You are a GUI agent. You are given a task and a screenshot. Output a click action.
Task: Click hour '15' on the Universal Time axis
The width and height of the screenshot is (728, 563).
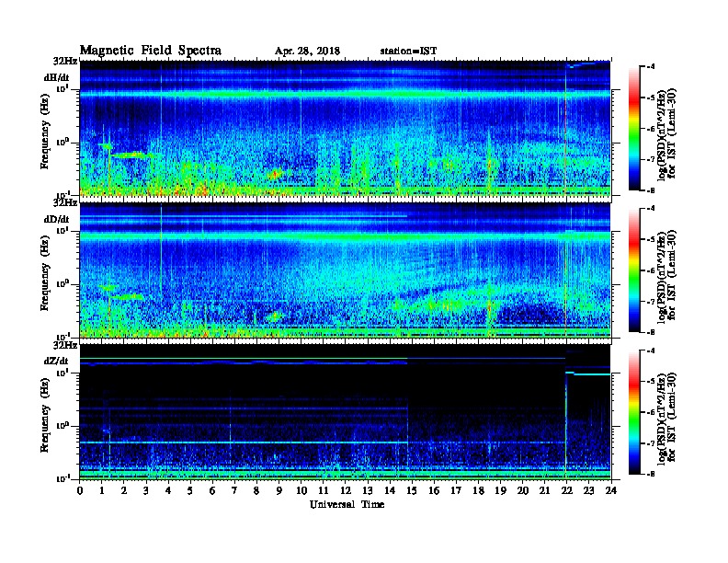tap(412, 490)
